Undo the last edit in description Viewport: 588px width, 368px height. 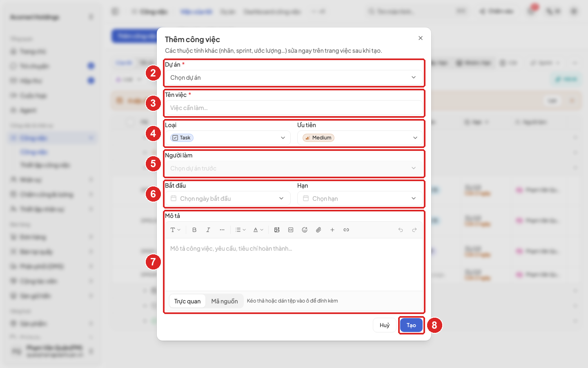tap(401, 230)
